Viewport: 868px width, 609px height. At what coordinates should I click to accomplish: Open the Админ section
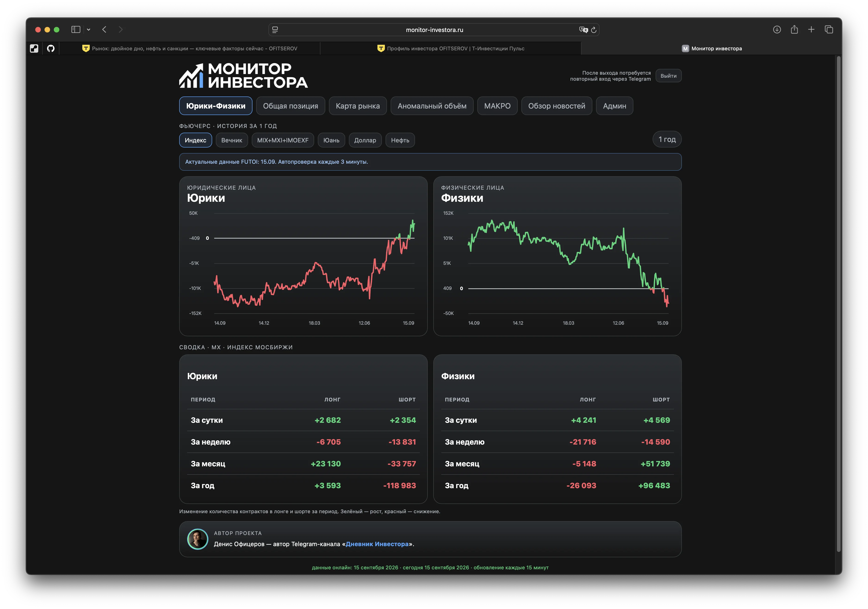tap(614, 106)
